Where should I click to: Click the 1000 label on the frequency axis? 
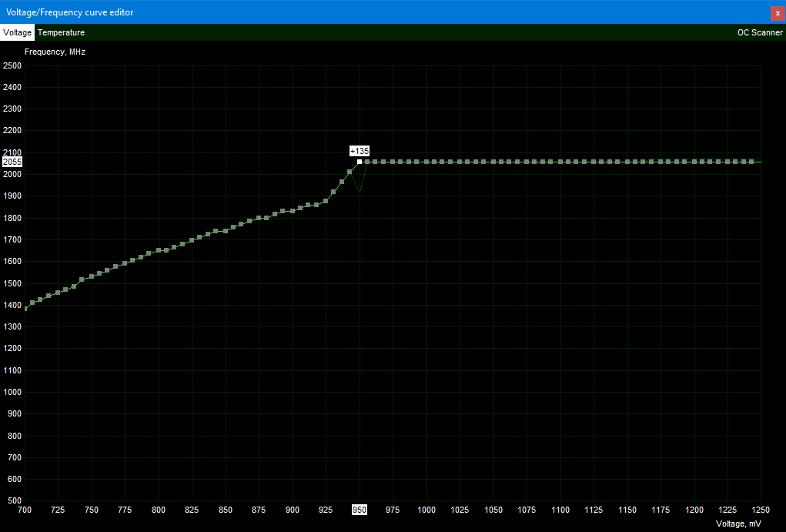click(12, 392)
